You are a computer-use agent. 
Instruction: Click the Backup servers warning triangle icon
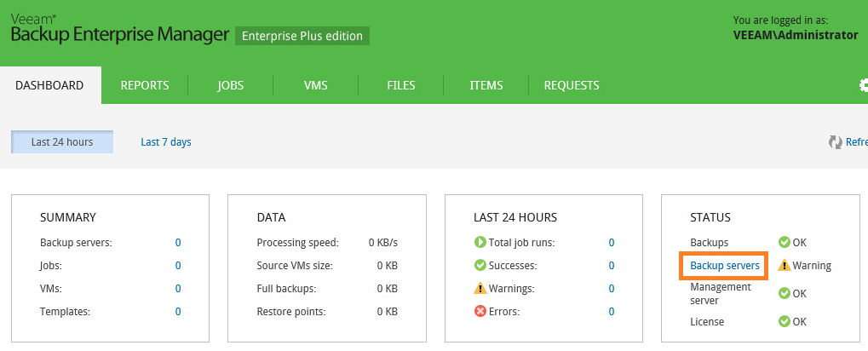tap(784, 266)
